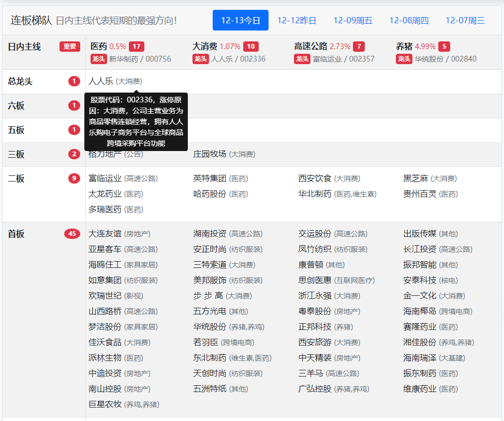Click 人人乐 in the 总龙头 row
The image size is (504, 421).
click(101, 81)
